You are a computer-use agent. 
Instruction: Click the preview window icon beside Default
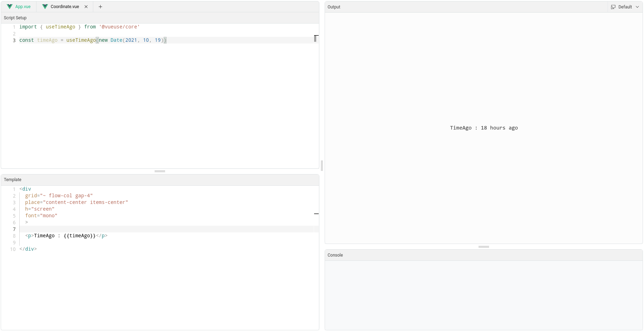point(613,7)
